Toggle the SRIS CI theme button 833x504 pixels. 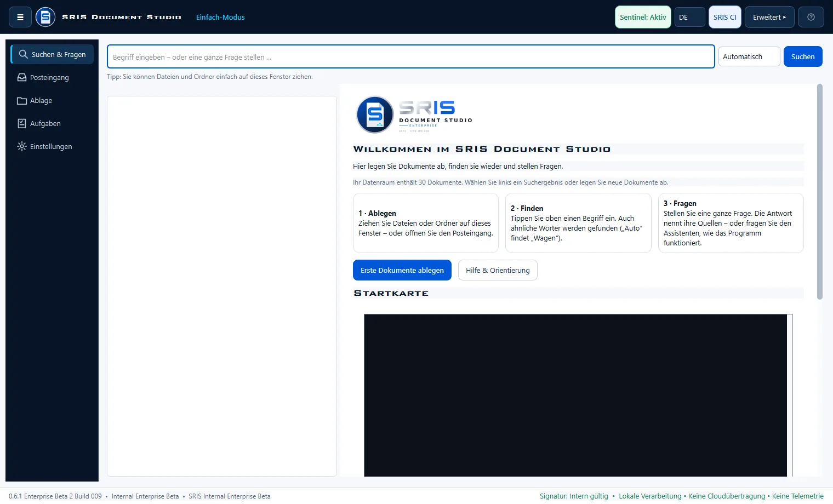click(724, 17)
